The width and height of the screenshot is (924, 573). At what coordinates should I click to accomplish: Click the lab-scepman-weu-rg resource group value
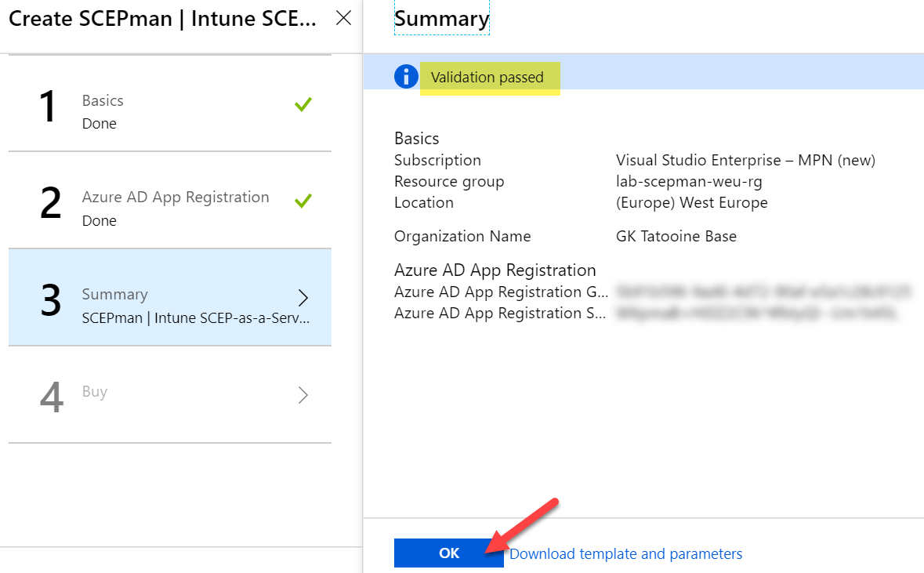[x=689, y=182]
